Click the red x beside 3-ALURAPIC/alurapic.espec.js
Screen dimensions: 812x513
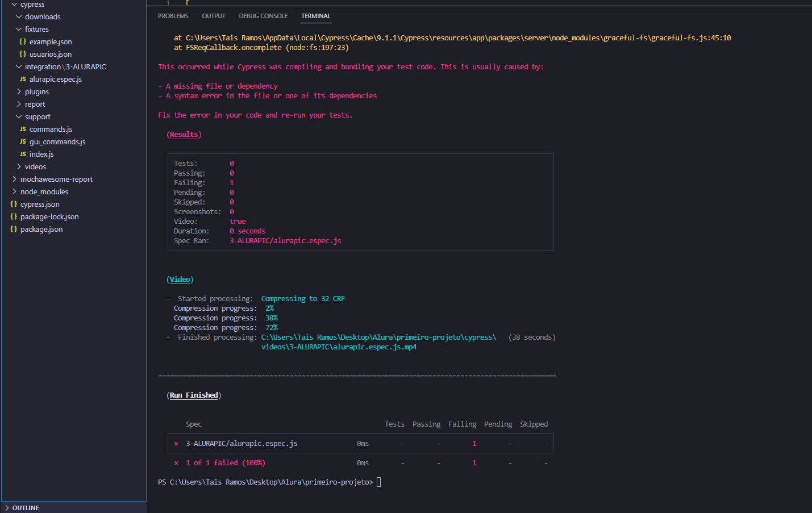176,444
